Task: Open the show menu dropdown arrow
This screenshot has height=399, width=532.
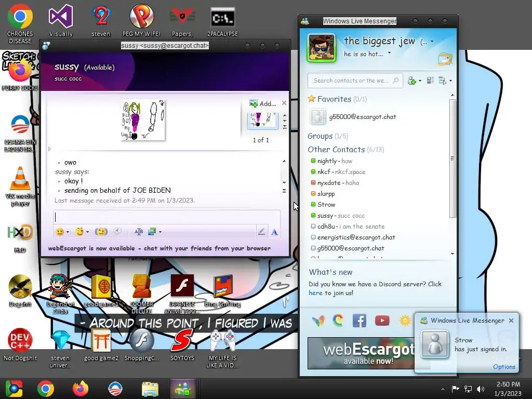Action: click(450, 81)
